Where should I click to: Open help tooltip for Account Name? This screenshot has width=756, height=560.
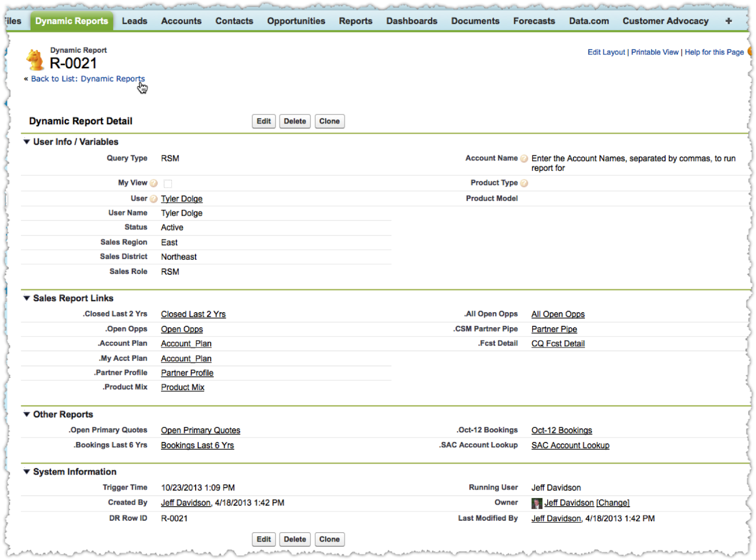[524, 158]
